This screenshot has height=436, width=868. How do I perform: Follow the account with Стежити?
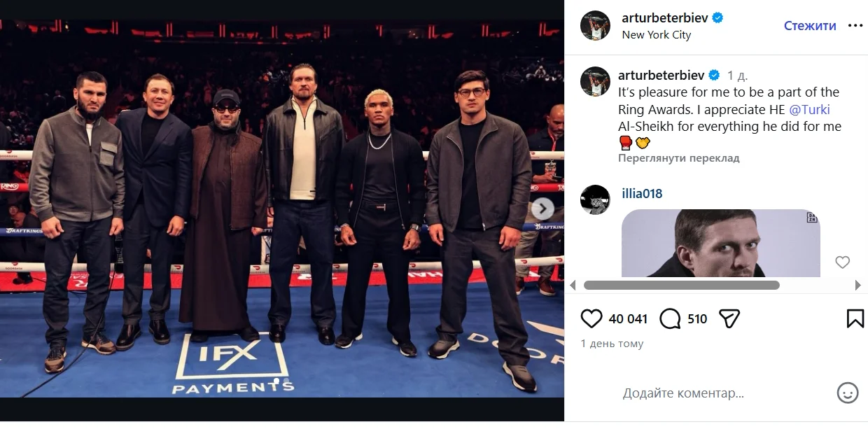810,26
